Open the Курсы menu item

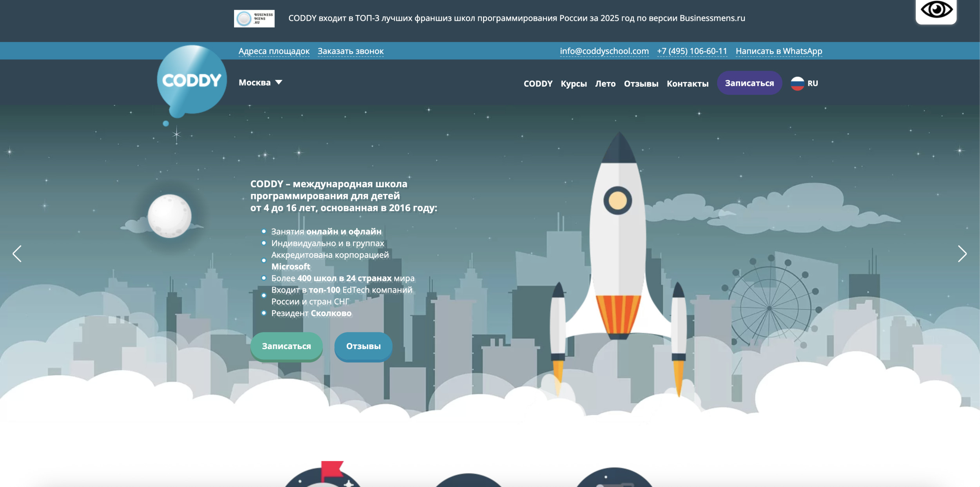[573, 84]
